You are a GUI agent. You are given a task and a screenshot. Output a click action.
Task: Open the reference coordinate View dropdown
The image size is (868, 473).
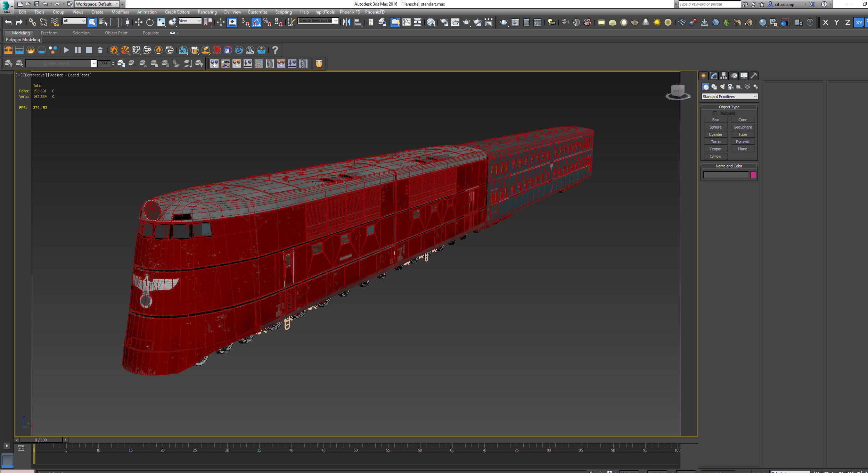pyautogui.click(x=190, y=21)
